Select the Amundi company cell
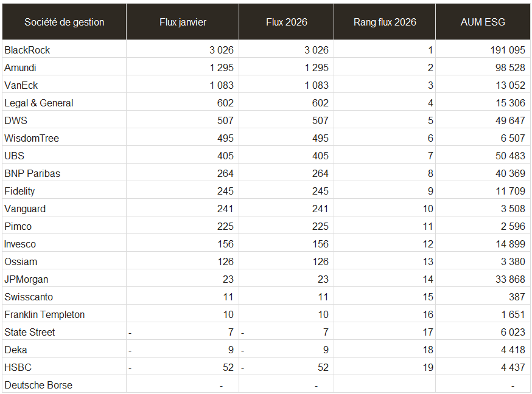 pyautogui.click(x=20, y=67)
